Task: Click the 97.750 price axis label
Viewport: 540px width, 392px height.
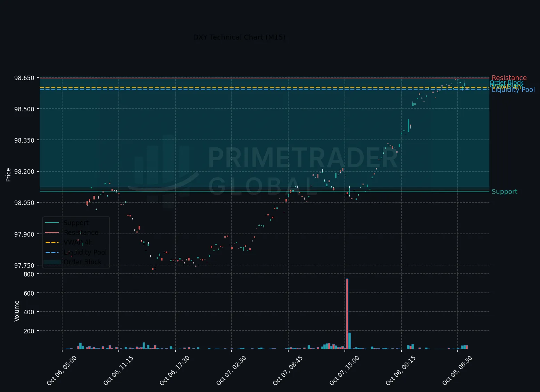Action: 24,265
